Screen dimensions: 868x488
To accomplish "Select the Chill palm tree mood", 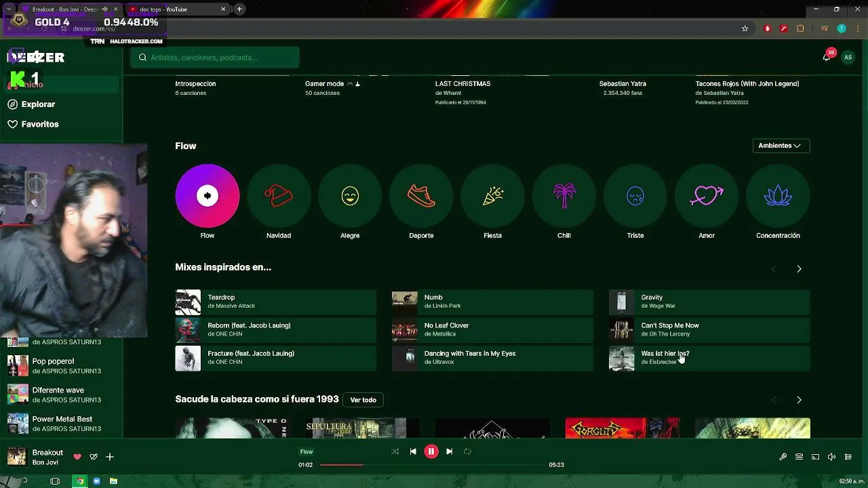I will point(564,196).
